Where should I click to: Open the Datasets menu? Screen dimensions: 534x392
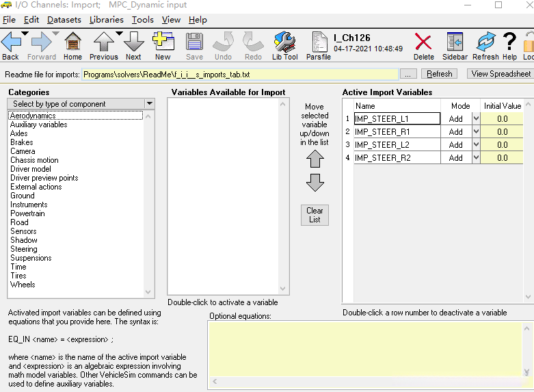[64, 20]
